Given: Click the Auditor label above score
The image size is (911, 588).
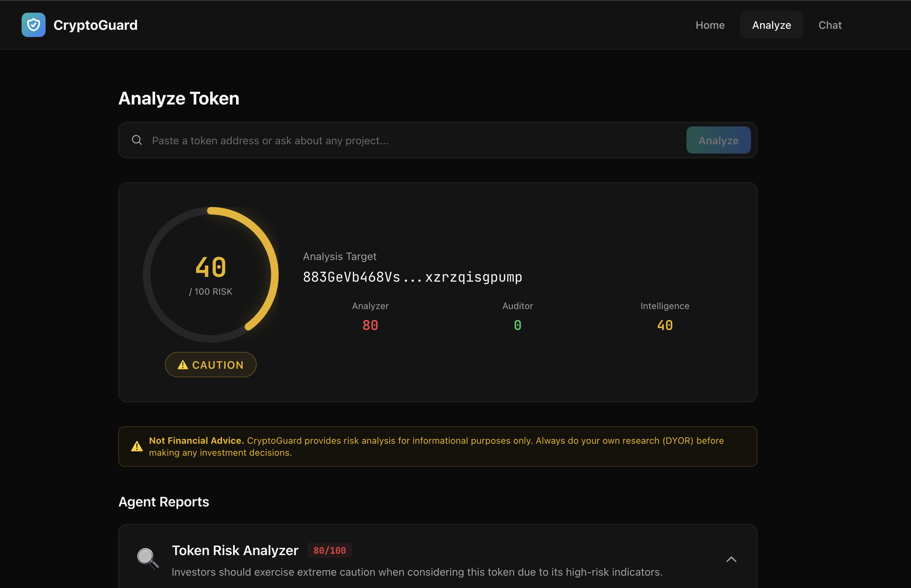Looking at the screenshot, I should click(x=517, y=306).
